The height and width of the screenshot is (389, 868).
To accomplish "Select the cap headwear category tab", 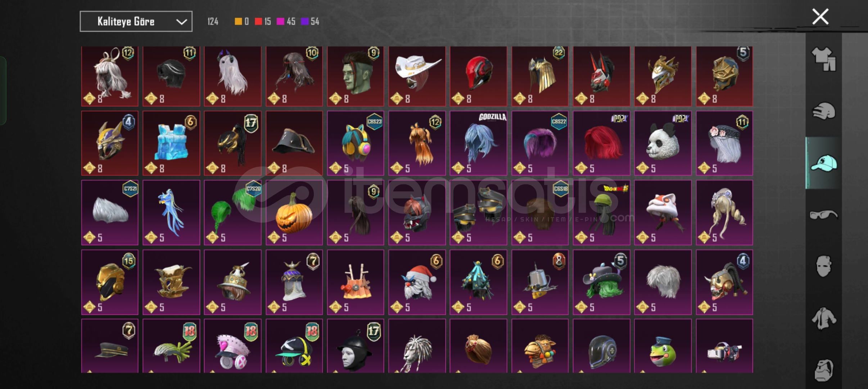I will pyautogui.click(x=823, y=163).
